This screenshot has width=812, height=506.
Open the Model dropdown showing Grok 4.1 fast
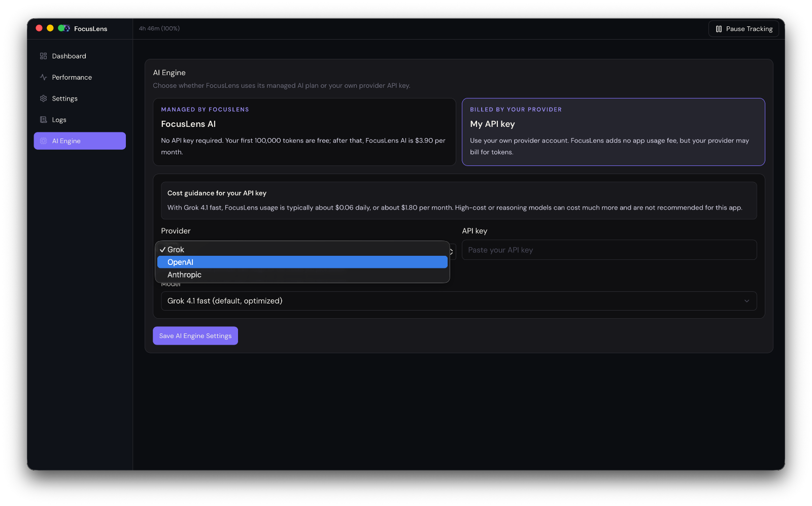click(459, 301)
